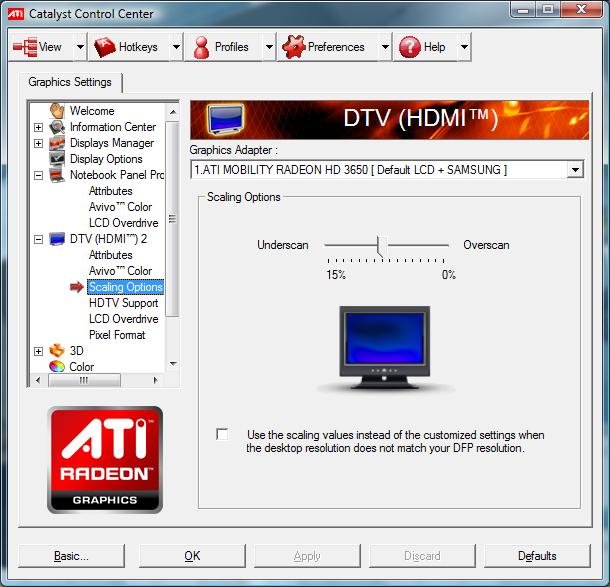610x587 pixels.
Task: Select Welcome in the tree
Action: coord(92,111)
